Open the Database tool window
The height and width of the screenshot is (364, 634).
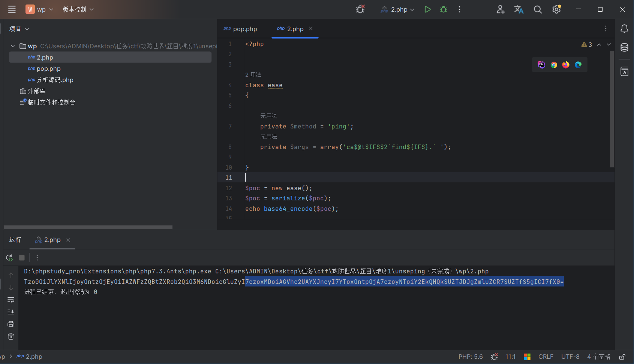click(624, 48)
